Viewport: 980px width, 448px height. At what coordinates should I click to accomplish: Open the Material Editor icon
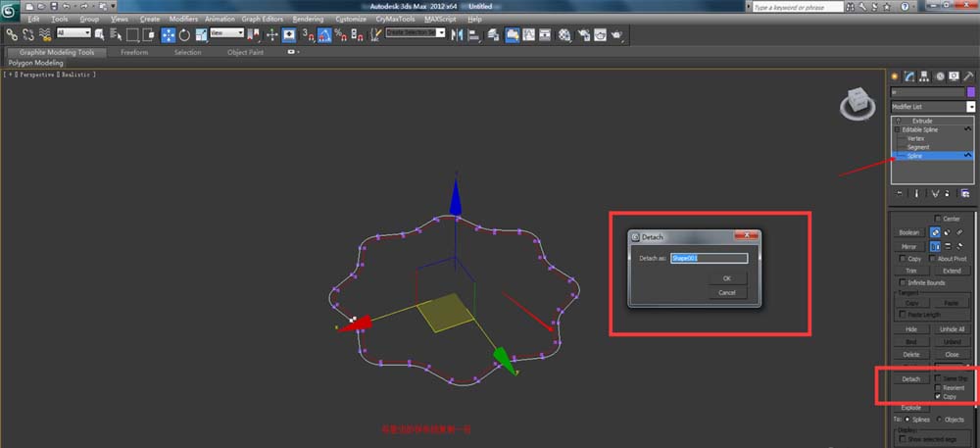[x=565, y=35]
